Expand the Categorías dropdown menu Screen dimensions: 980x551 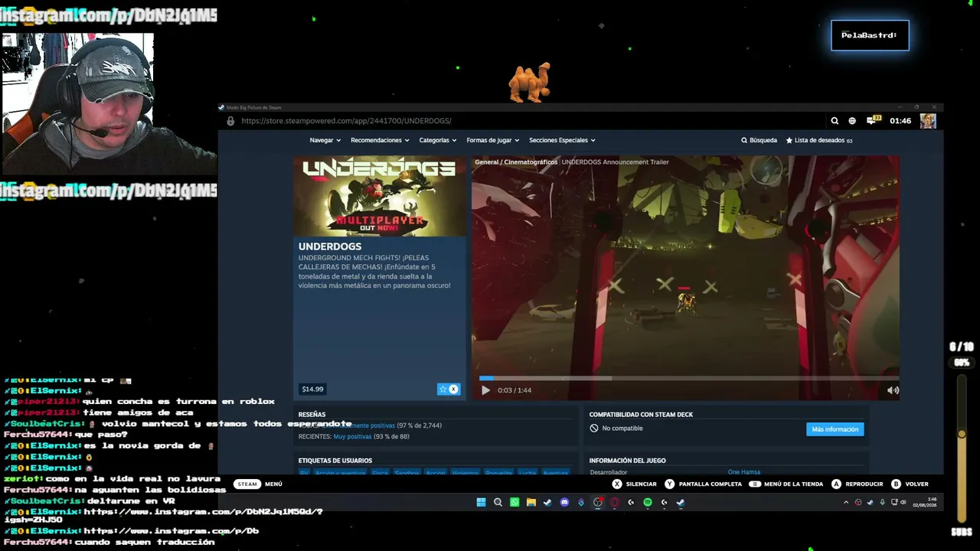[437, 140]
